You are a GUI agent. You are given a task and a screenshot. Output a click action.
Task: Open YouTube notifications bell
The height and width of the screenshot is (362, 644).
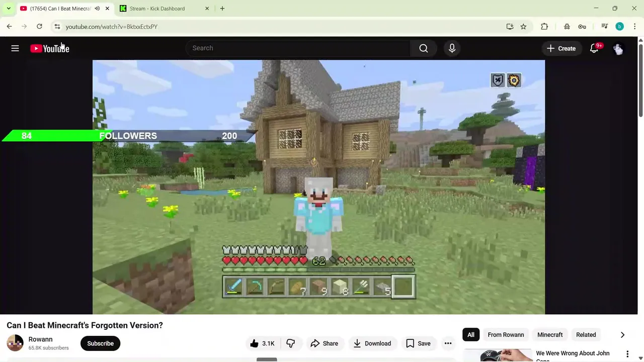click(x=594, y=48)
